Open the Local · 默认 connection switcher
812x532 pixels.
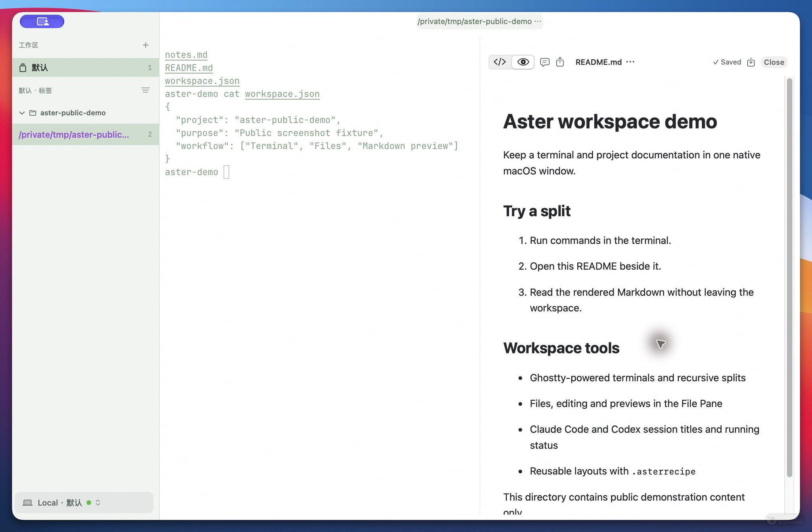[84, 503]
